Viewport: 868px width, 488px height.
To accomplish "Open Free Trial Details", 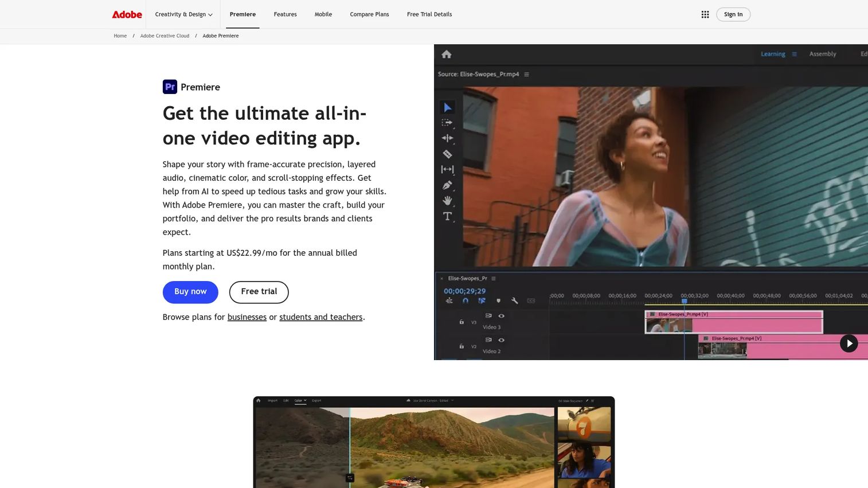I will 429,14.
